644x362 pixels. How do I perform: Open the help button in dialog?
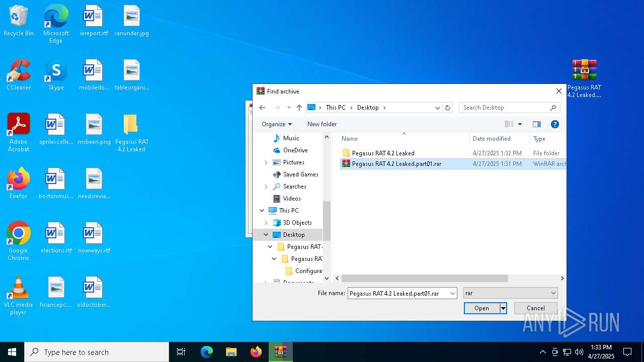point(555,124)
